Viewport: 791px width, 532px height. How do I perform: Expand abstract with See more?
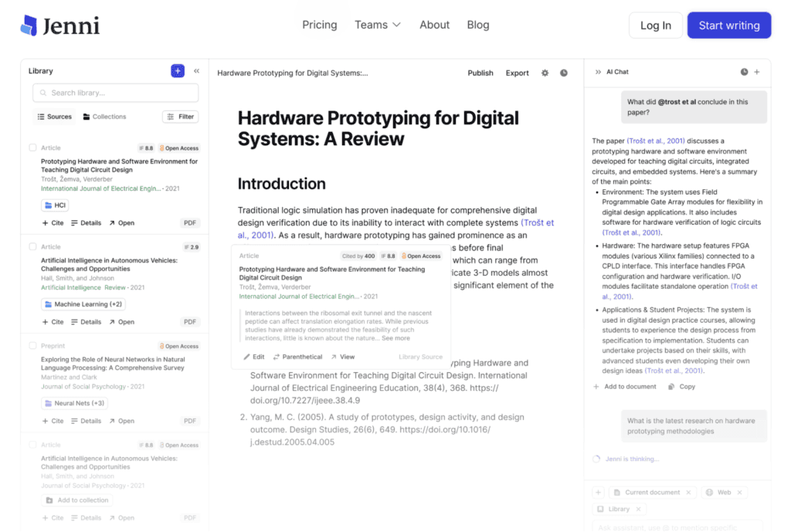pyautogui.click(x=395, y=338)
